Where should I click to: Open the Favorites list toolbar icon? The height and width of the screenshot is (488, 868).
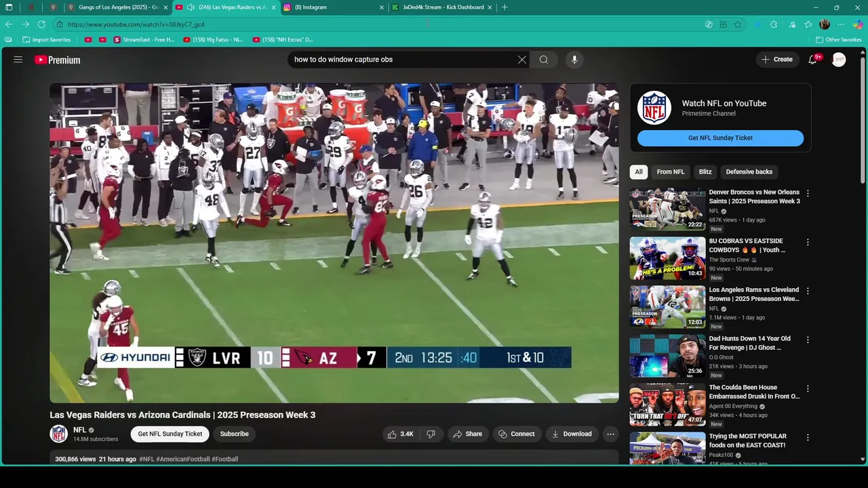808,24
